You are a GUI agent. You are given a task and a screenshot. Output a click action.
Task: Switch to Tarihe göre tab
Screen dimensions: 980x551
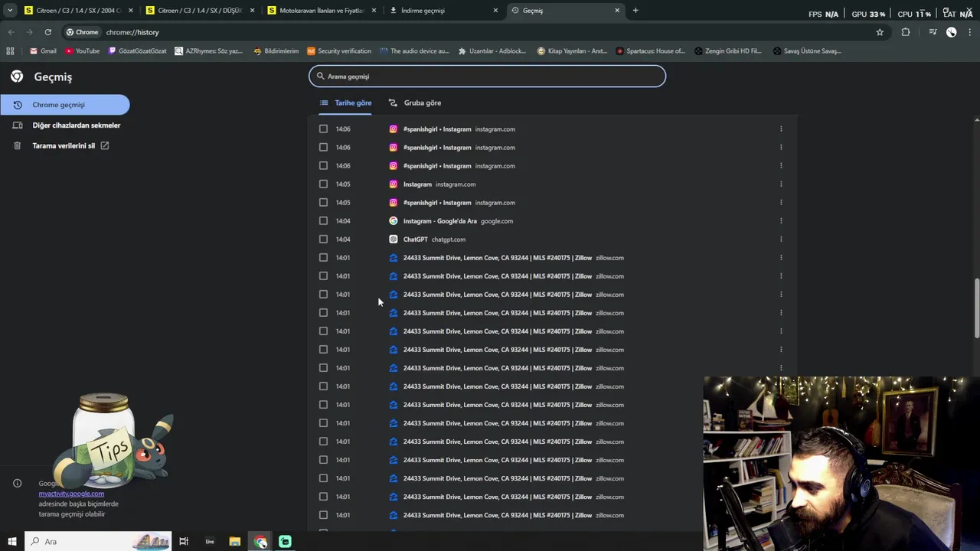click(345, 103)
